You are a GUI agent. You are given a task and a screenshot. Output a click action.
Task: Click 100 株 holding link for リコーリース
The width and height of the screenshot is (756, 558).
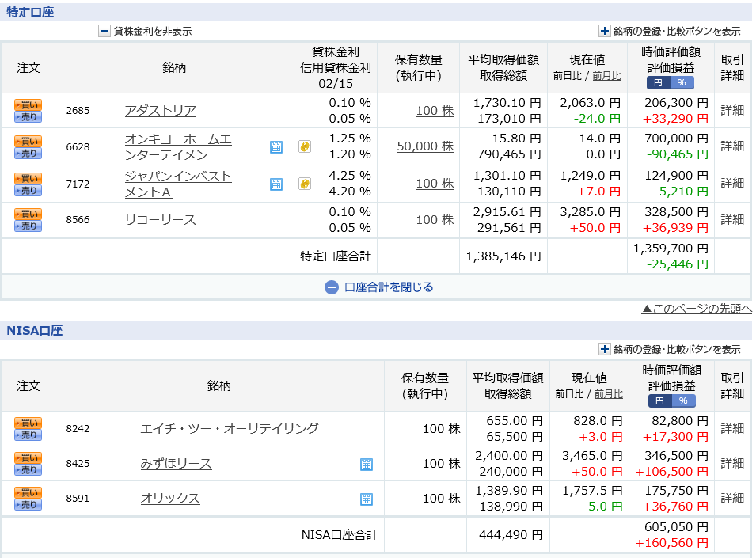(435, 220)
